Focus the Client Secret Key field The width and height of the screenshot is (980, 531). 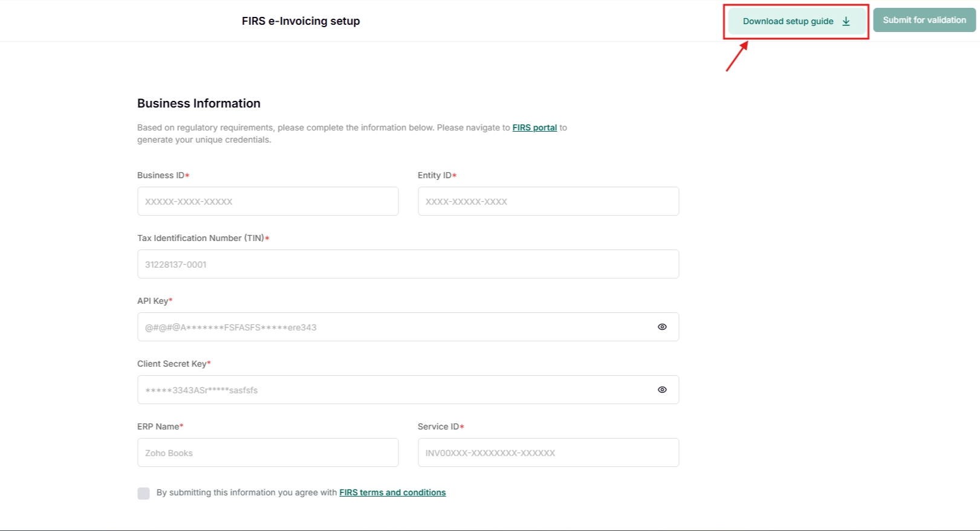point(393,390)
